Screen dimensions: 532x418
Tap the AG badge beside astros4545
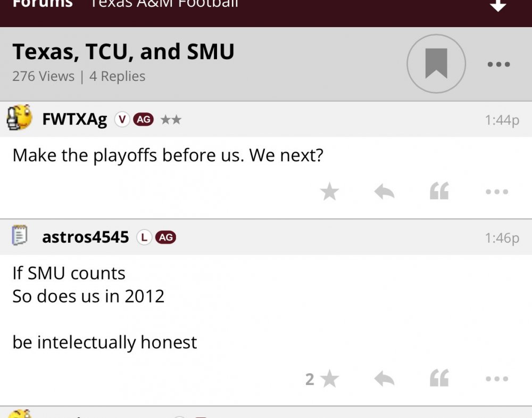[165, 237]
